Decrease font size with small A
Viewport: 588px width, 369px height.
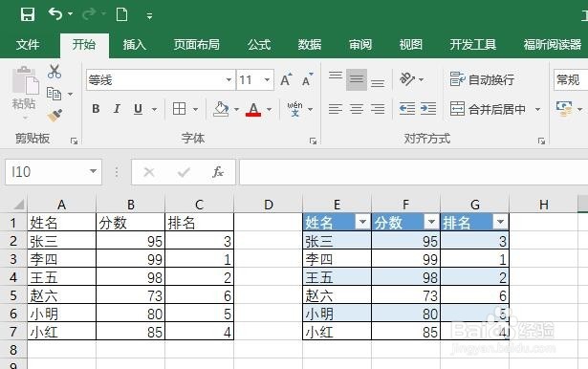[307, 79]
